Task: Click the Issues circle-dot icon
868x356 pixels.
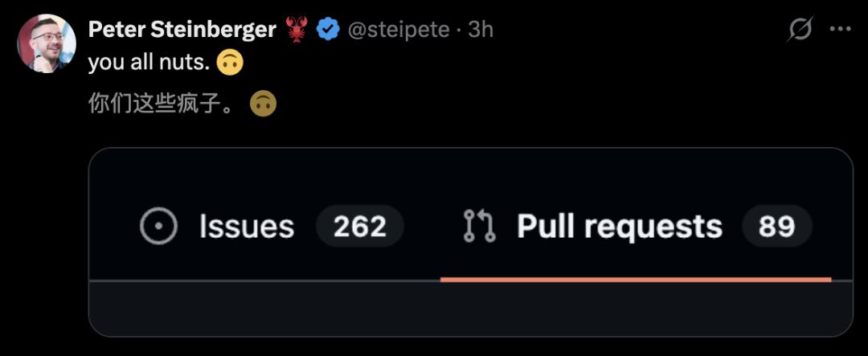Action: (158, 227)
